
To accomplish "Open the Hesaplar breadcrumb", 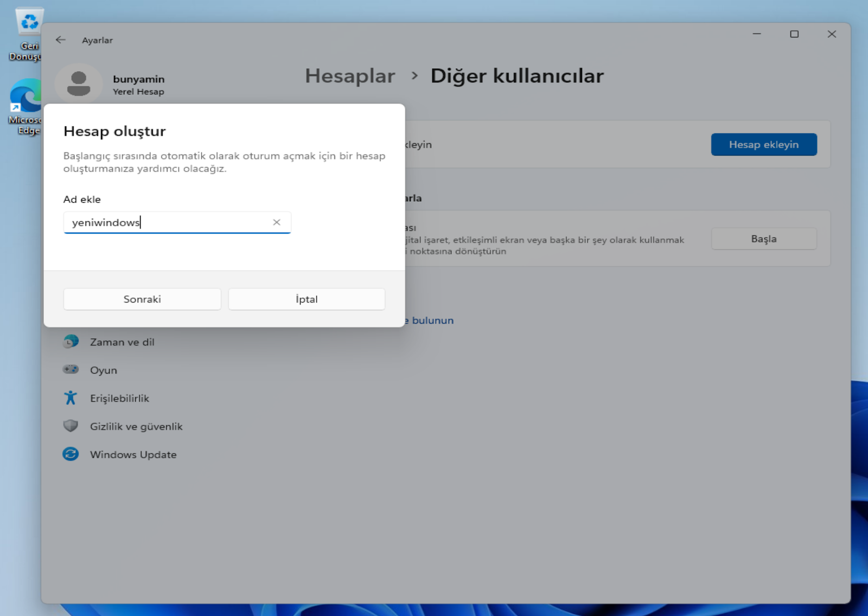I will (350, 76).
